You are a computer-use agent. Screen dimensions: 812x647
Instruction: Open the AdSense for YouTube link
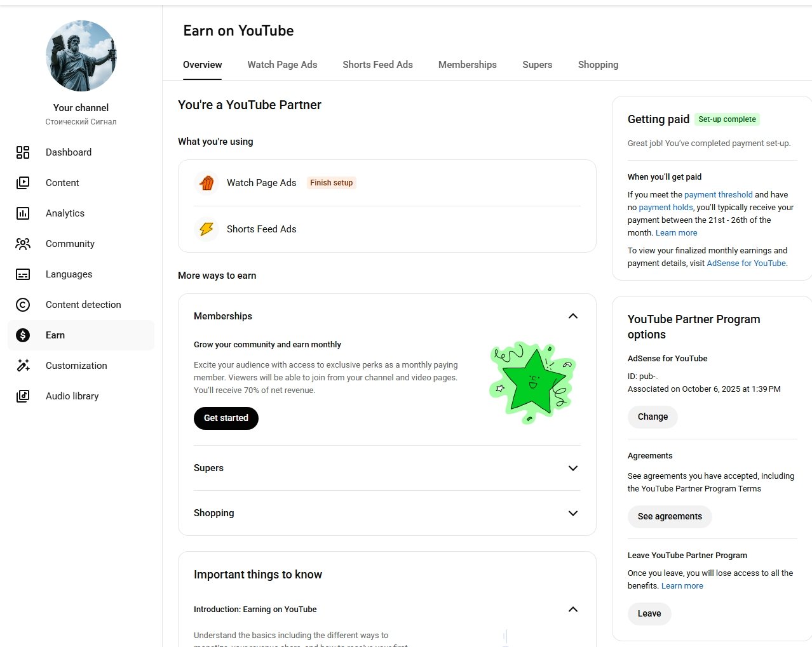tap(746, 263)
